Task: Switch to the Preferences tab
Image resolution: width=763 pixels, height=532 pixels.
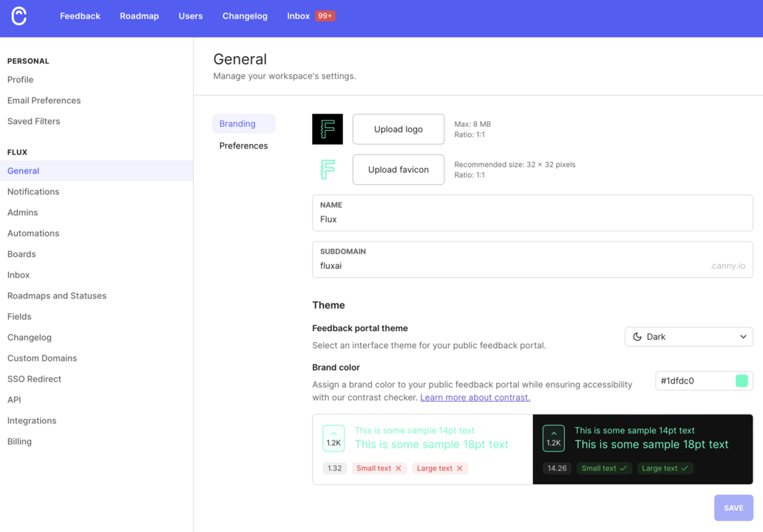Action: click(x=243, y=146)
